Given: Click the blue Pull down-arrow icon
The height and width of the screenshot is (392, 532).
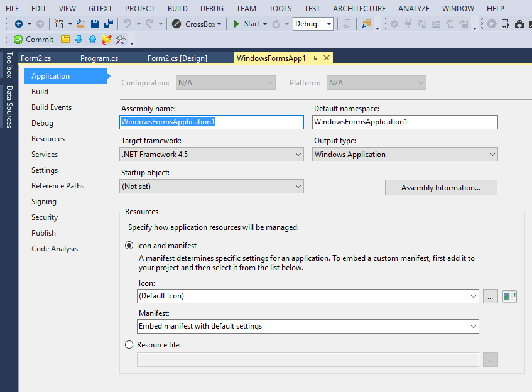Looking at the screenshot, I should click(79, 40).
